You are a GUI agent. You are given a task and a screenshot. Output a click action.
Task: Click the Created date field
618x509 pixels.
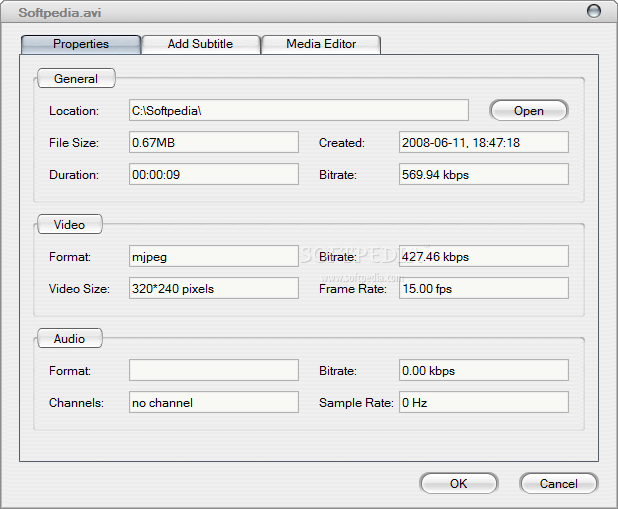(484, 142)
